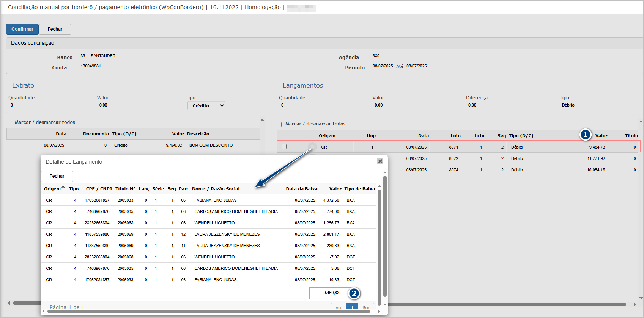
Task: Open the Tipo Crédito dropdown
Action: 206,106
